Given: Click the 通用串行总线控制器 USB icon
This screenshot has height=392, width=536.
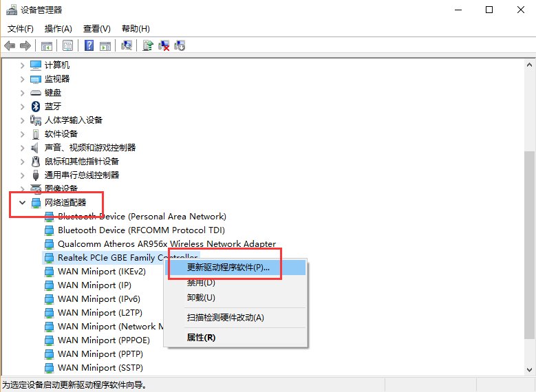Looking at the screenshot, I should click(36, 175).
